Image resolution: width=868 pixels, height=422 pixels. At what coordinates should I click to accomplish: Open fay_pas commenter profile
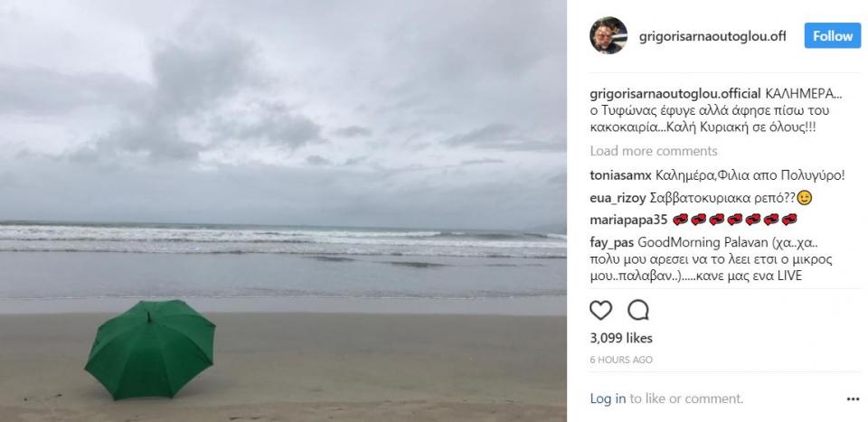point(612,242)
